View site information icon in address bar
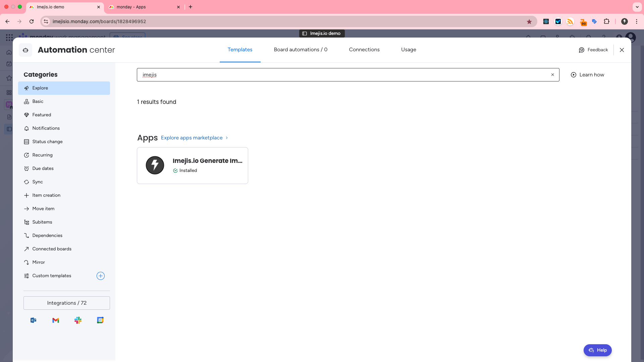 click(x=46, y=21)
